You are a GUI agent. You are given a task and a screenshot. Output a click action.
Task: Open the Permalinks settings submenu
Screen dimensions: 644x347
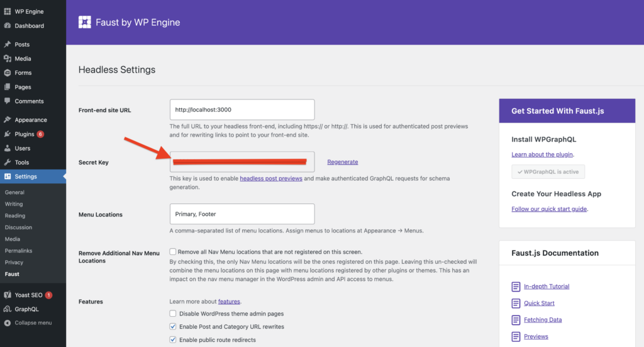coord(18,251)
